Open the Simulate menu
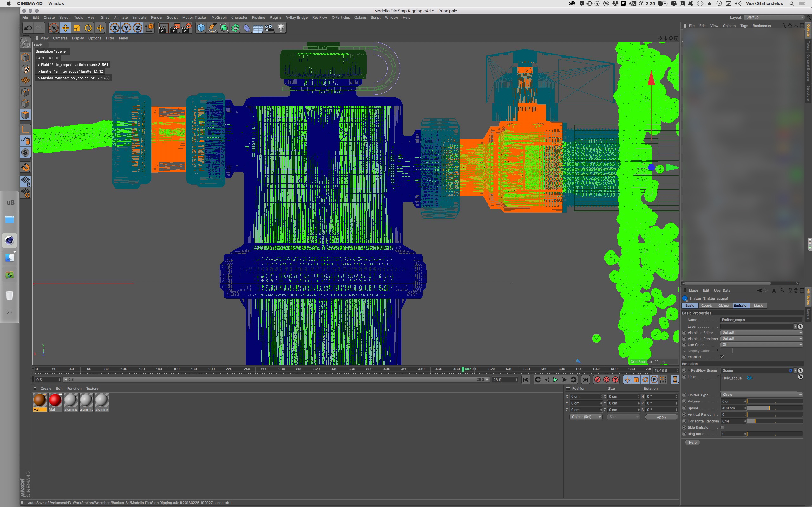The image size is (812, 507). pyautogui.click(x=139, y=17)
